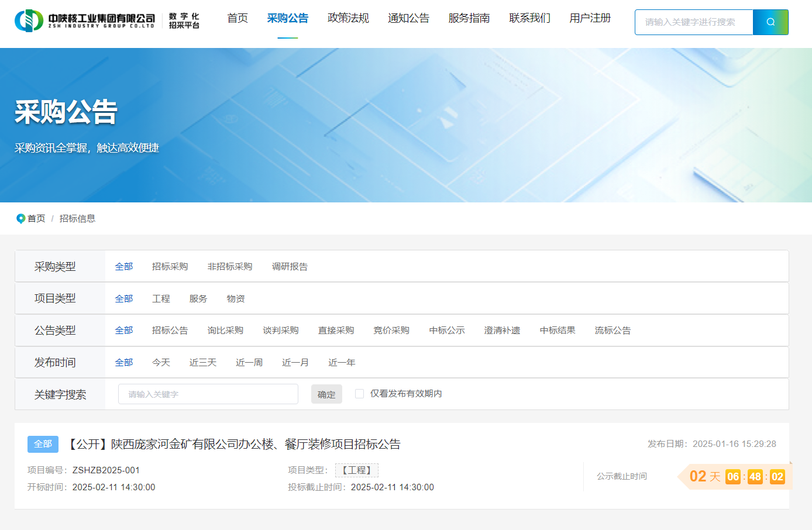Click the location pin breadcrumb icon
Image resolution: width=812 pixels, height=530 pixels.
pos(20,219)
